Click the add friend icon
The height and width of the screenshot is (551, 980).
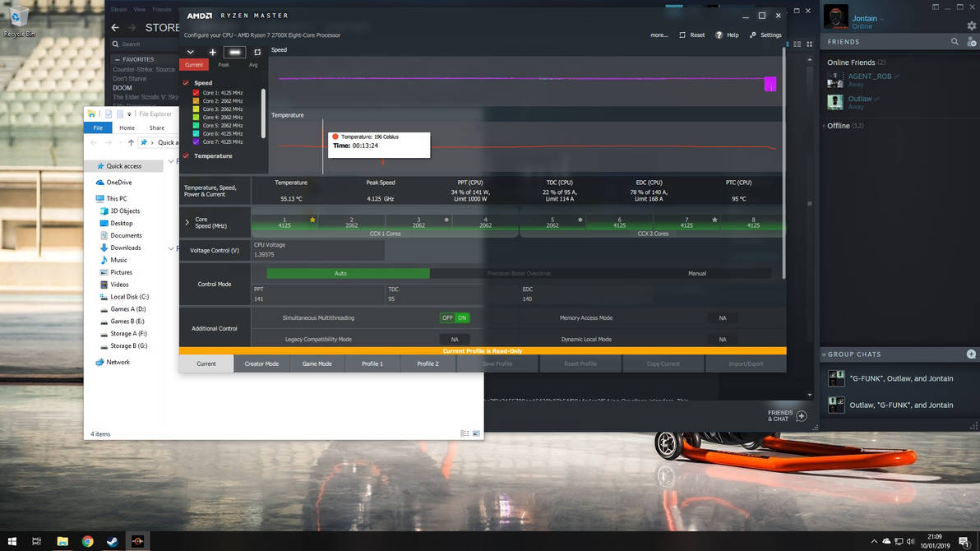(x=972, y=42)
